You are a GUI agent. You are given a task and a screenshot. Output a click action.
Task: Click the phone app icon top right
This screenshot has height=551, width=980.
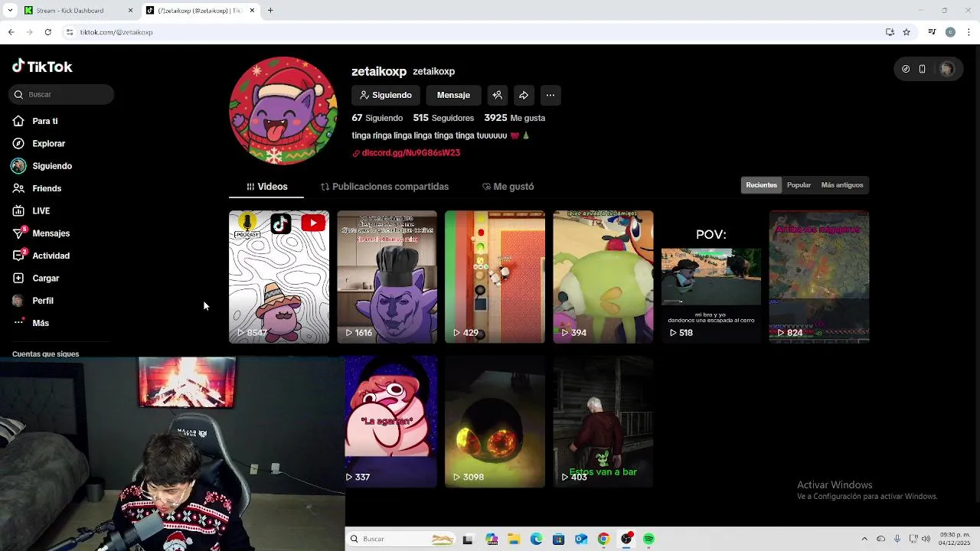point(922,69)
